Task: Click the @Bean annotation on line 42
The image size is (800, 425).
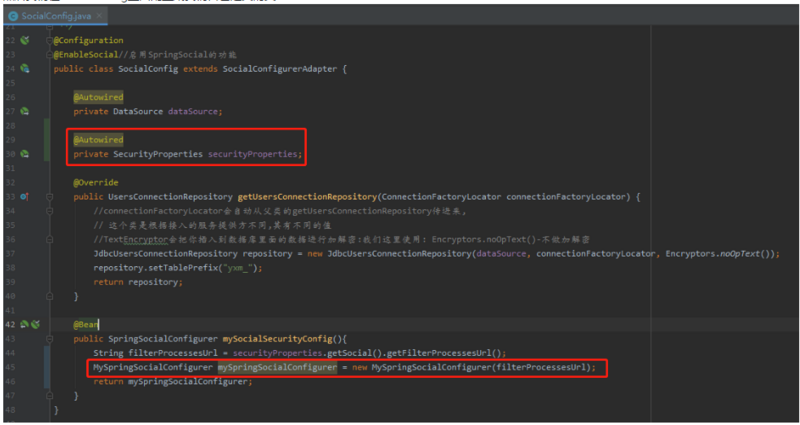Action: 85,324
